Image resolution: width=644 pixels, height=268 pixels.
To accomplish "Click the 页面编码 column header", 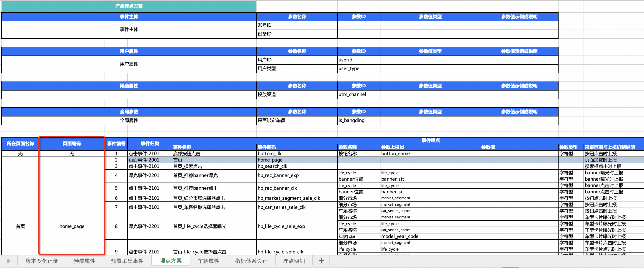I will pos(72,144).
